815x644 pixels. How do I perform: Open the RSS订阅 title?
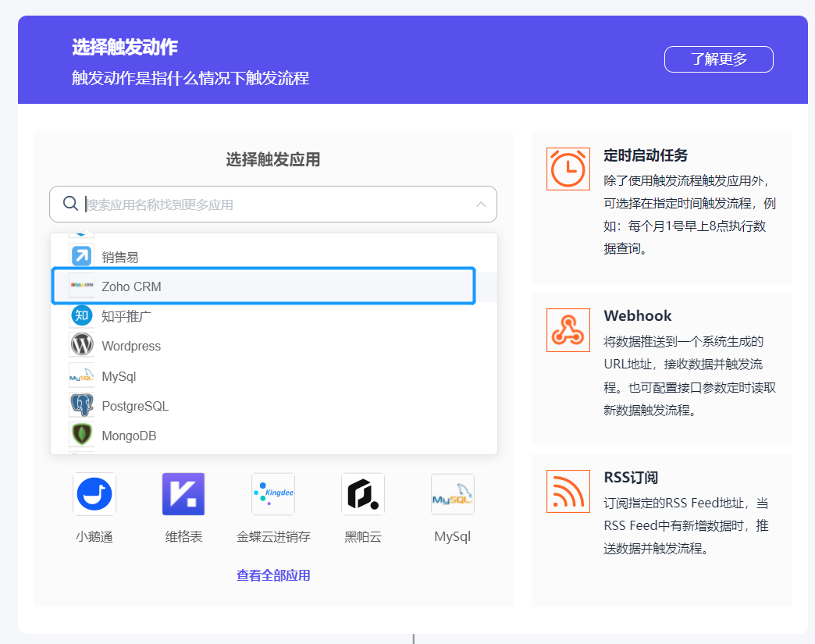(x=631, y=477)
